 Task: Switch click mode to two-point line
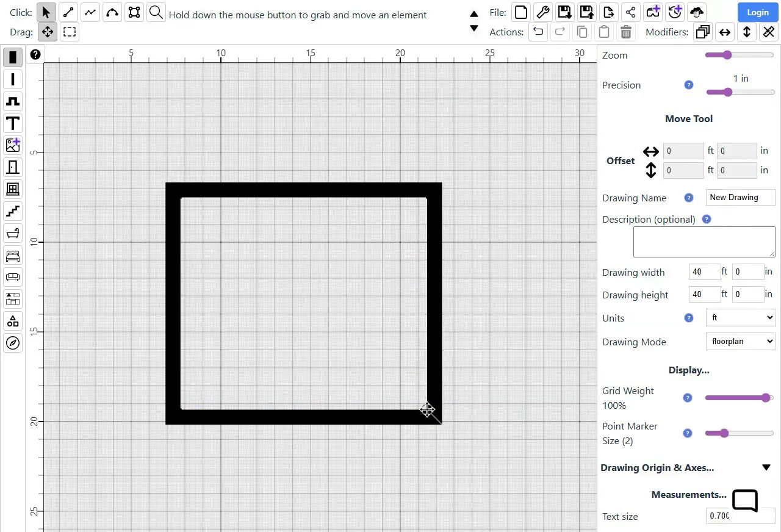point(68,12)
